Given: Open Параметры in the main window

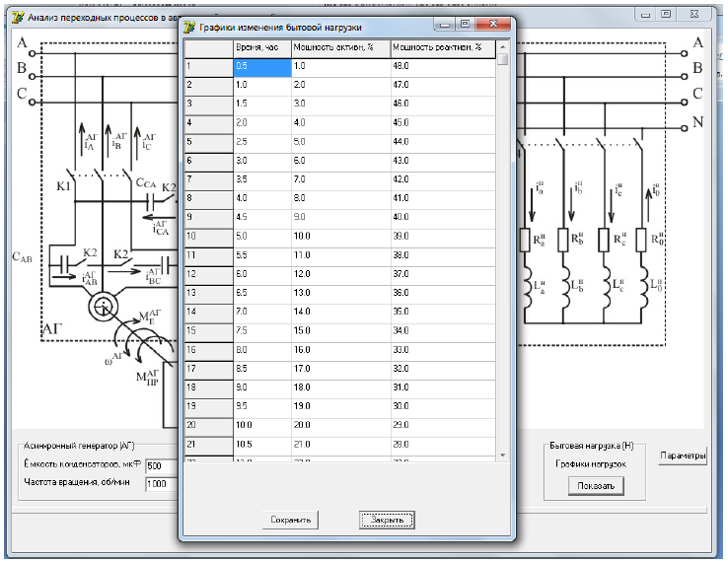Looking at the screenshot, I should [x=684, y=457].
